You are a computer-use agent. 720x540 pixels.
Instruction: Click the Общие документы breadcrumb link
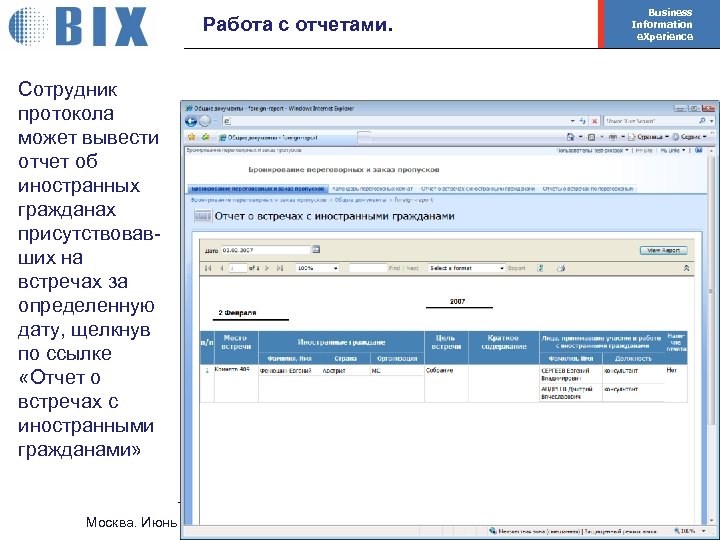360,200
